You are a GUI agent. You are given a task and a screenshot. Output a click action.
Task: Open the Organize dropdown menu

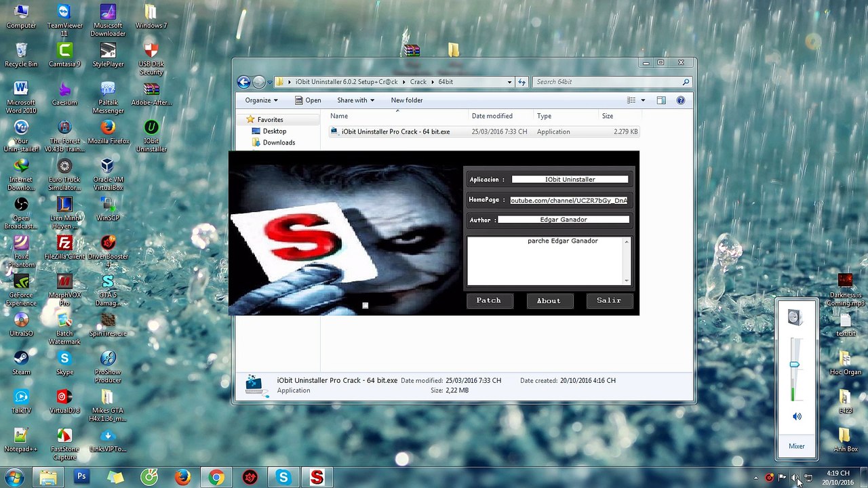click(x=261, y=100)
